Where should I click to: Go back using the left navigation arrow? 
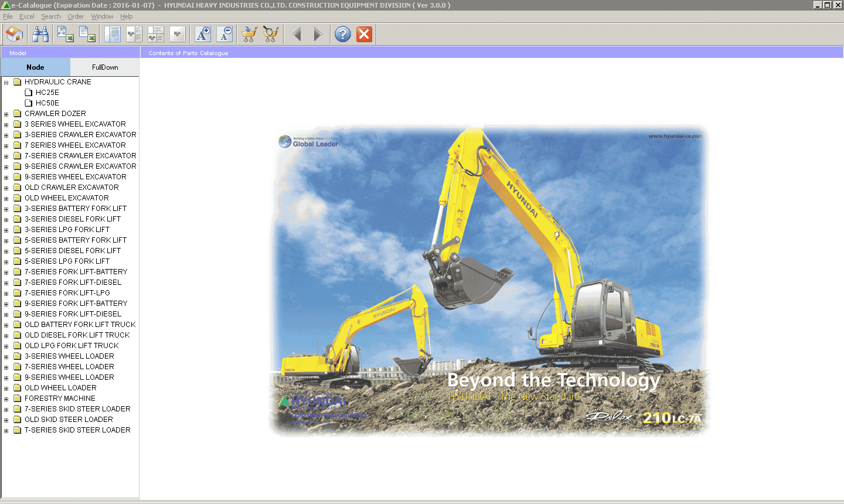pyautogui.click(x=297, y=34)
